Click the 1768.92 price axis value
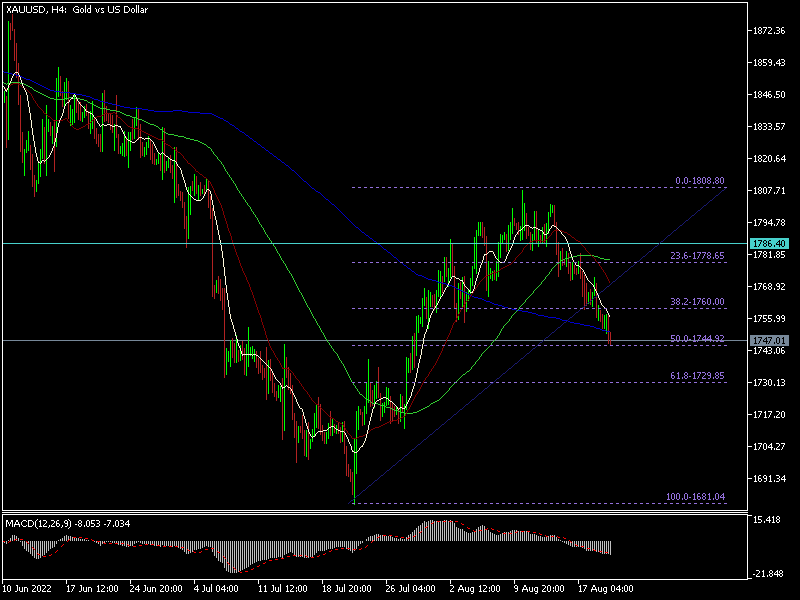The height and width of the screenshot is (600, 800). coord(769,286)
